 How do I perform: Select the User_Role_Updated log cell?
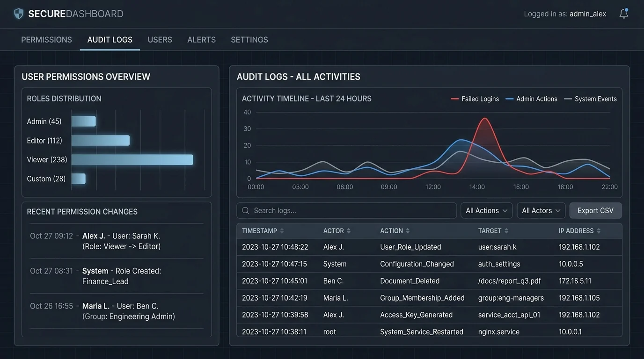coord(410,247)
